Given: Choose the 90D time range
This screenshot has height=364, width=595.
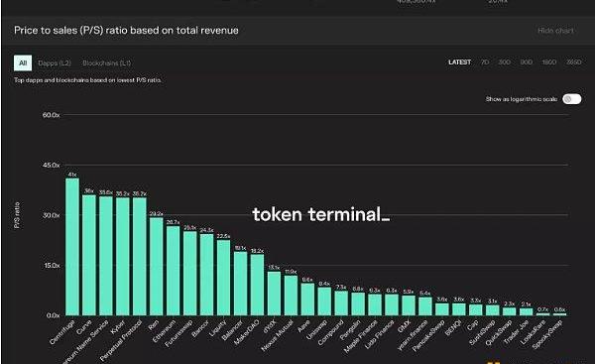Looking at the screenshot, I should pyautogui.click(x=526, y=61).
